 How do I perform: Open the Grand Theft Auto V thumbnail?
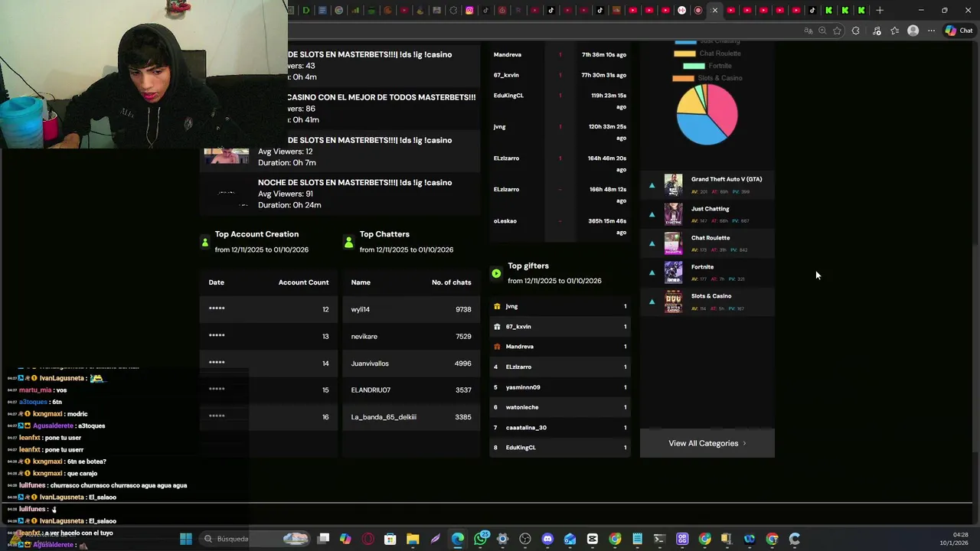(673, 185)
